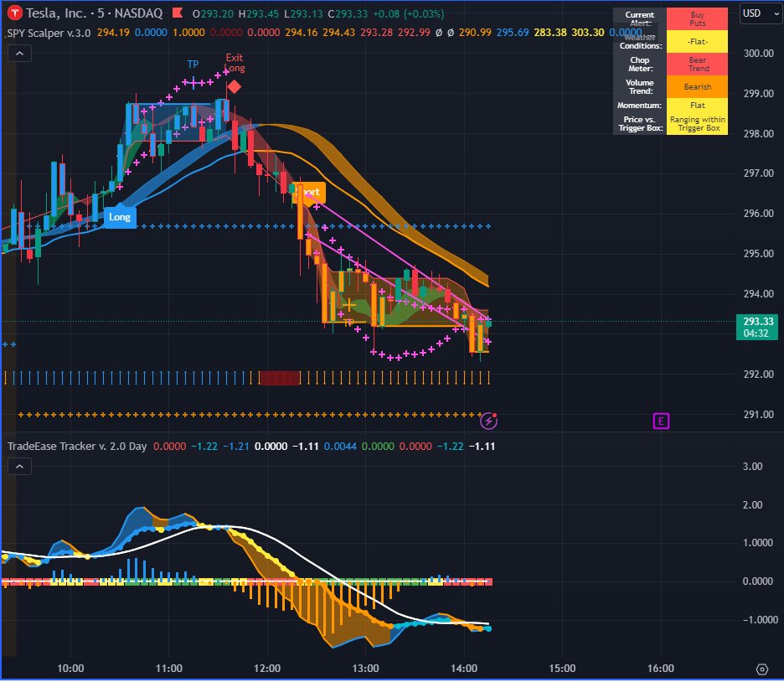Image resolution: width=784 pixels, height=682 pixels.
Task: Click the 14:00 time axis label
Action: [464, 669]
